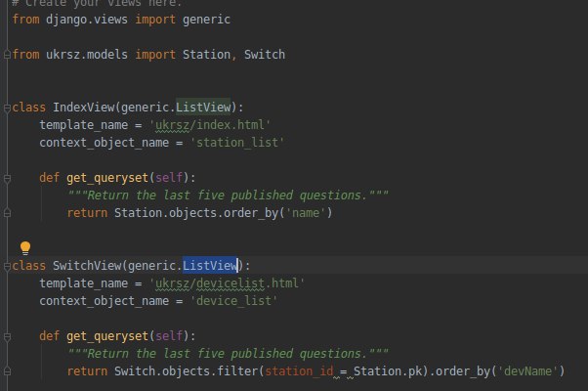Viewport: 588px width, 391px height.
Task: Click the imported name generic on the django.views line
Action: tap(206, 20)
